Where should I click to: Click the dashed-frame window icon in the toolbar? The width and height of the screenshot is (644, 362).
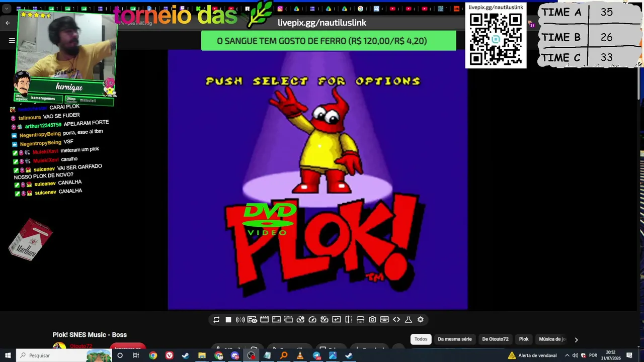tap(288, 320)
